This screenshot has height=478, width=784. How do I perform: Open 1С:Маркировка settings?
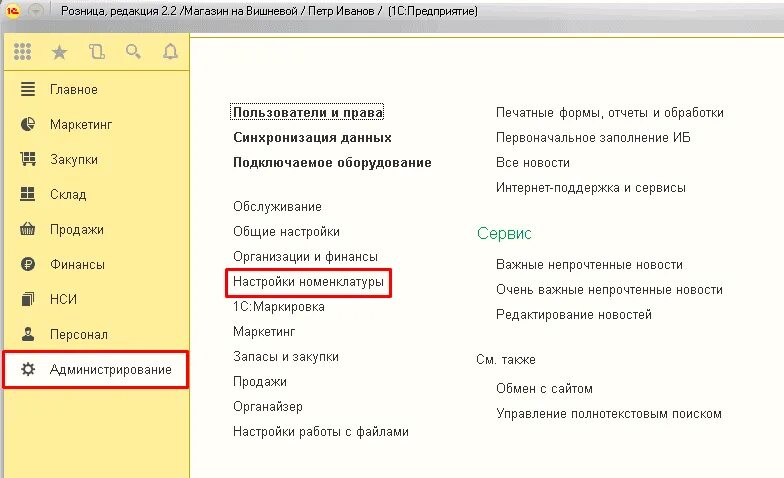[x=278, y=306]
